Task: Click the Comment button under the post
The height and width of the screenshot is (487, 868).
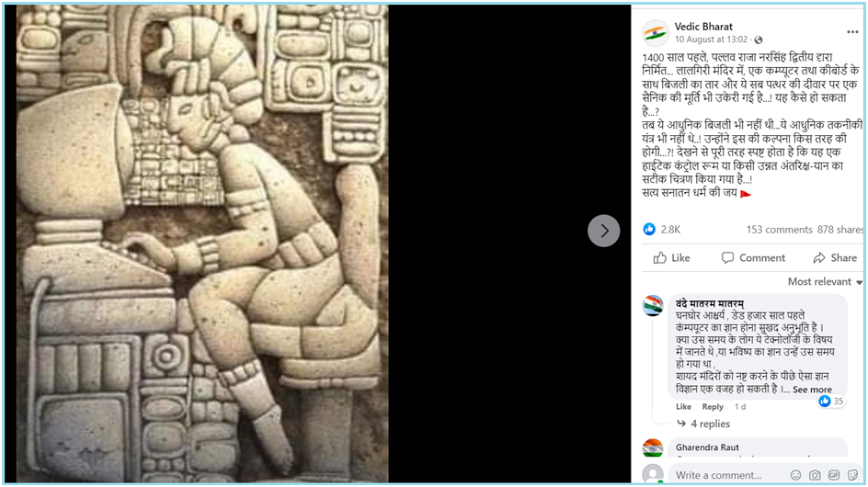Action: coord(753,258)
